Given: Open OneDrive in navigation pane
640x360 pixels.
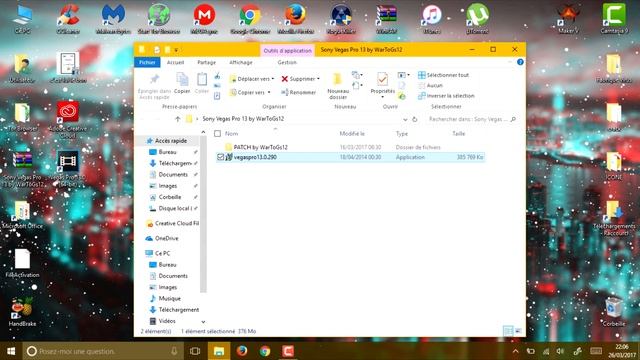Looking at the screenshot, I should 167,238.
